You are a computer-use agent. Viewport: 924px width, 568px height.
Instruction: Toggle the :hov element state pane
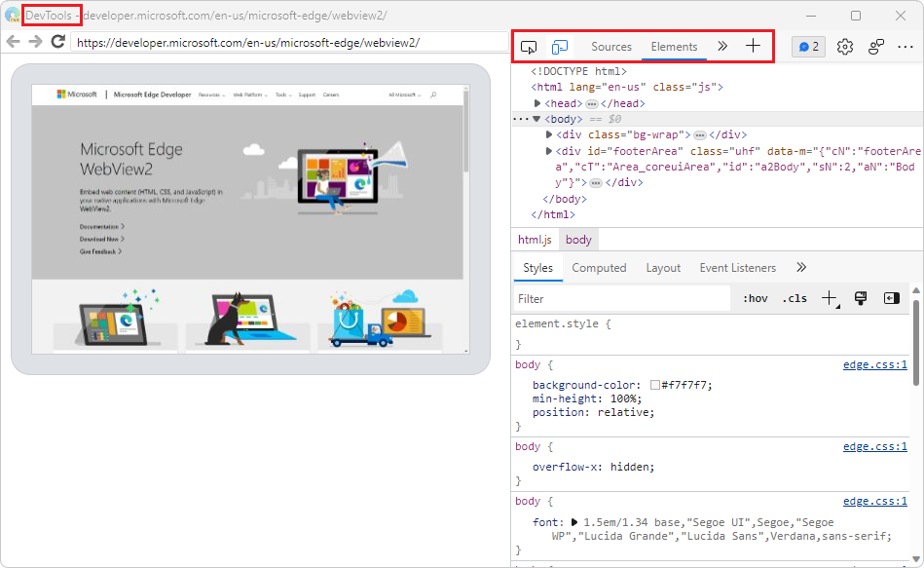(x=756, y=298)
